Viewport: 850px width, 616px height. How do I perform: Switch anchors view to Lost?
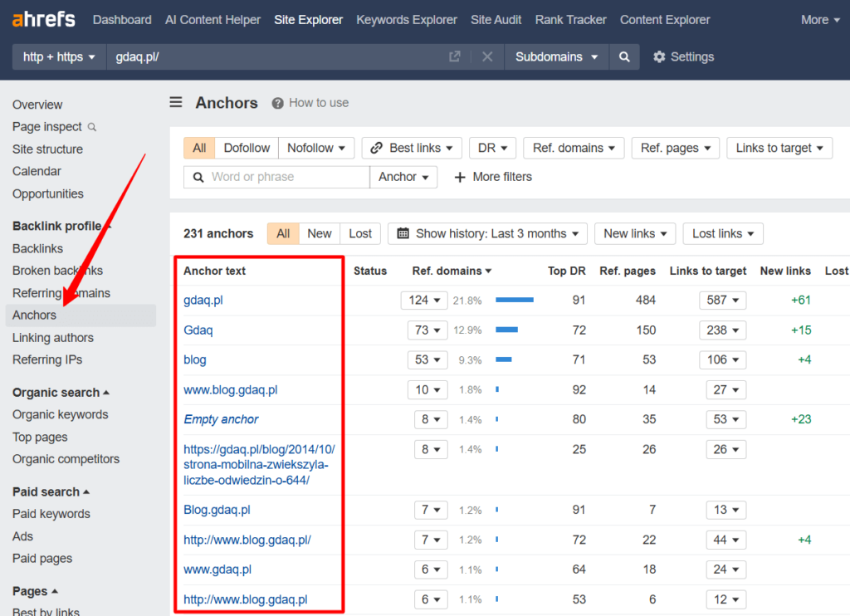tap(360, 233)
